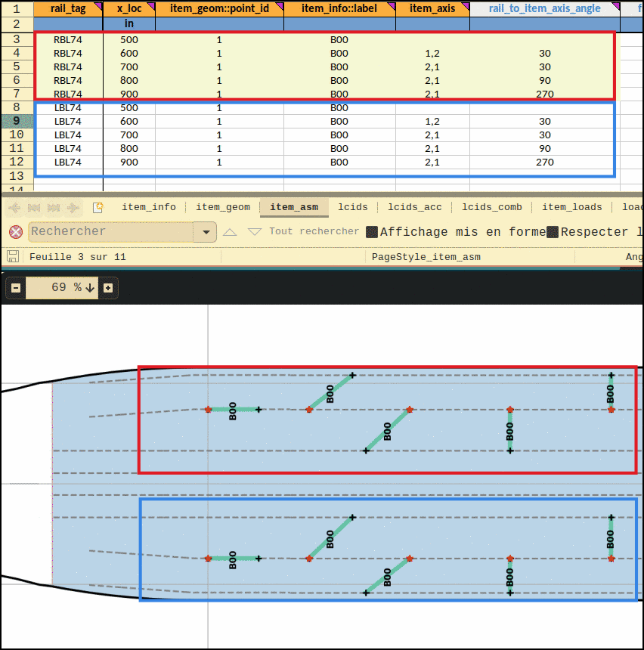Select row 9 header
The width and height of the screenshot is (644, 650).
coord(17,121)
